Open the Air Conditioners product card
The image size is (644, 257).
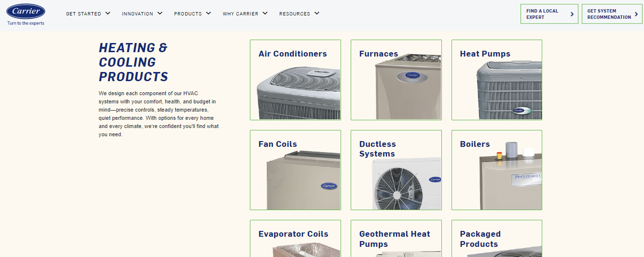tap(295, 80)
